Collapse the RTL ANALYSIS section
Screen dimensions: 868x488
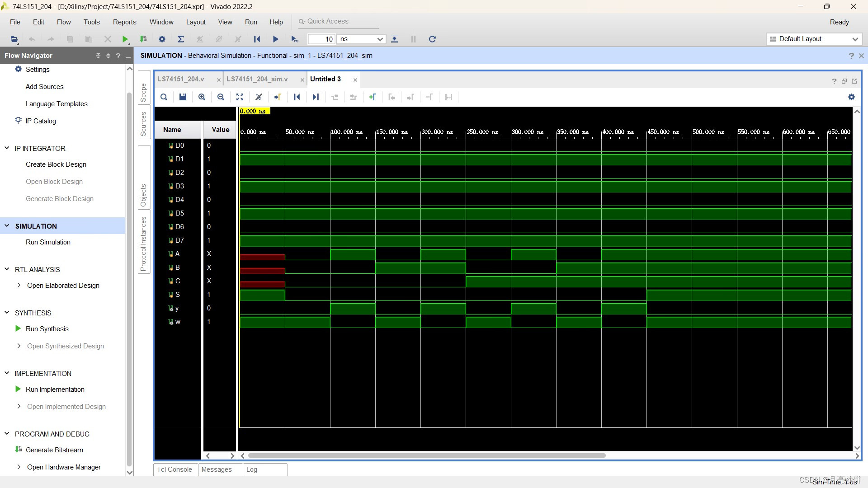pos(7,269)
